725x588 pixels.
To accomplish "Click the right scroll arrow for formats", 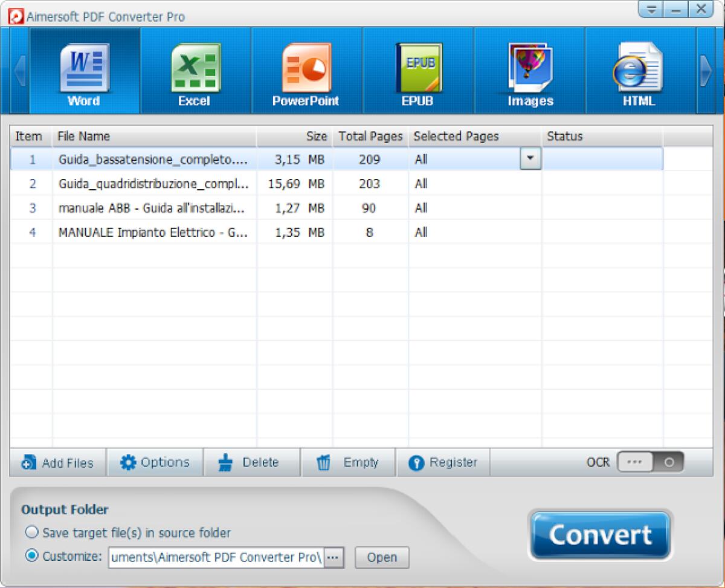I will (706, 70).
